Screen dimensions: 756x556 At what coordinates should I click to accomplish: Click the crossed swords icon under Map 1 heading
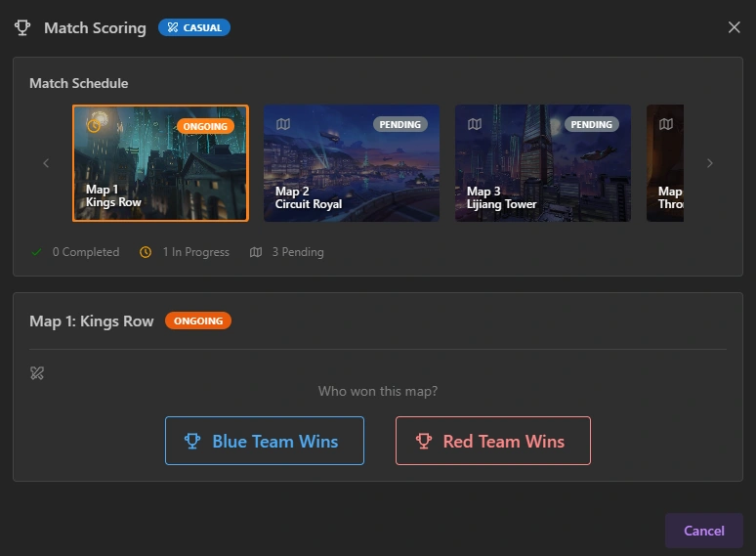pyautogui.click(x=37, y=372)
